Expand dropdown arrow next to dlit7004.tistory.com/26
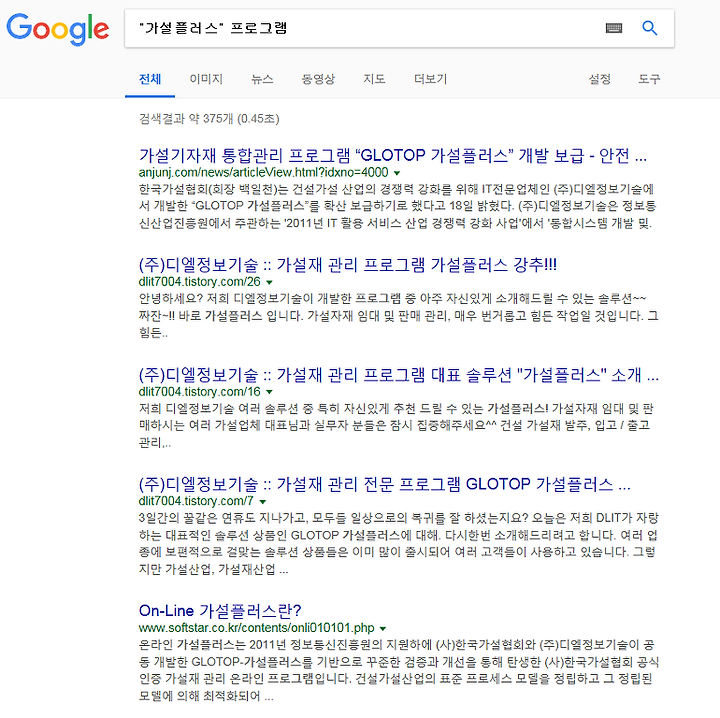Screen dimensions: 720x718 tap(269, 282)
